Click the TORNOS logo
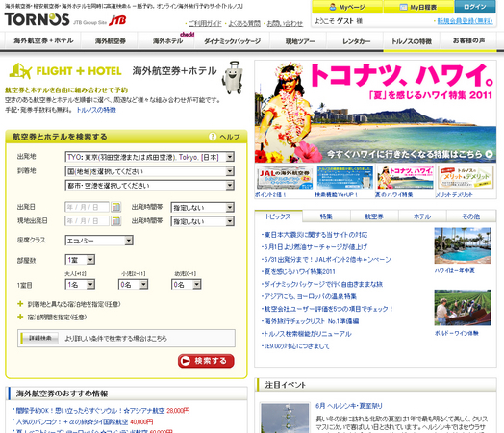504x433 pixels. click(37, 19)
